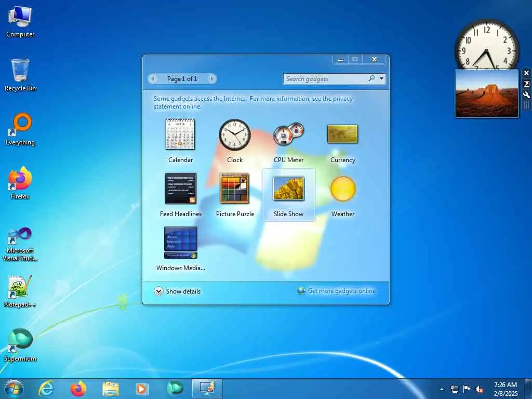Launch Internet Explorer from the taskbar
Screen dimensions: 532x399
pos(46,389)
